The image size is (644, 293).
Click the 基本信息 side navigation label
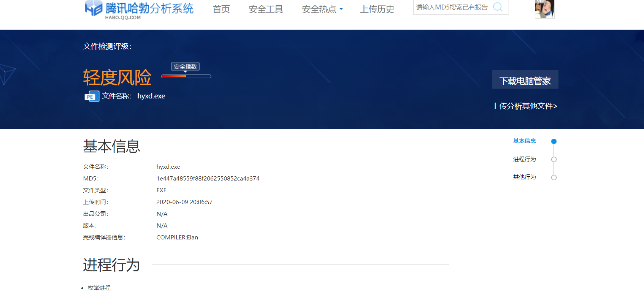click(x=524, y=141)
